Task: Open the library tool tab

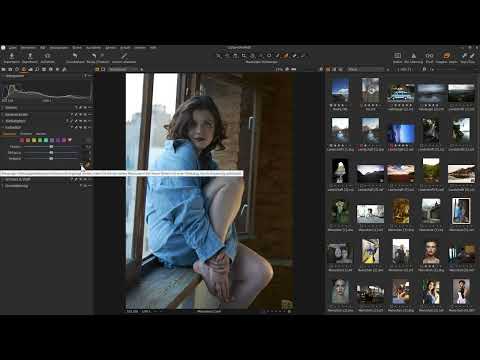Action: click(x=3, y=69)
